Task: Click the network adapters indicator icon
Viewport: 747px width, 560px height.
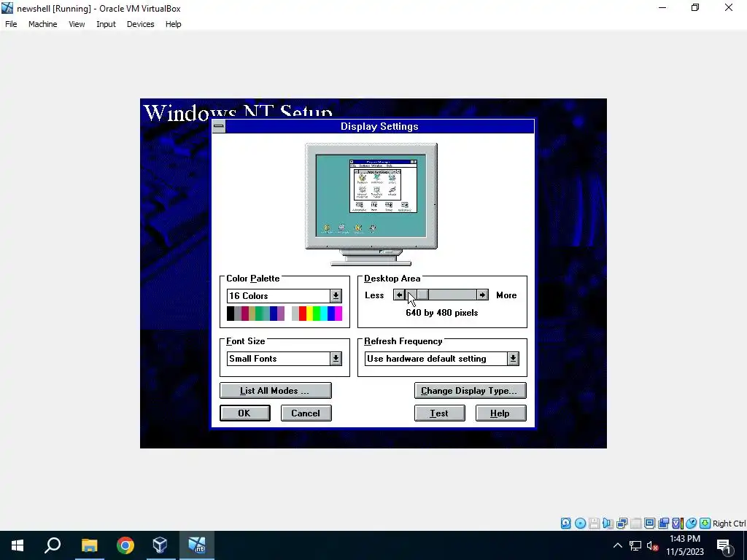Action: click(x=622, y=524)
